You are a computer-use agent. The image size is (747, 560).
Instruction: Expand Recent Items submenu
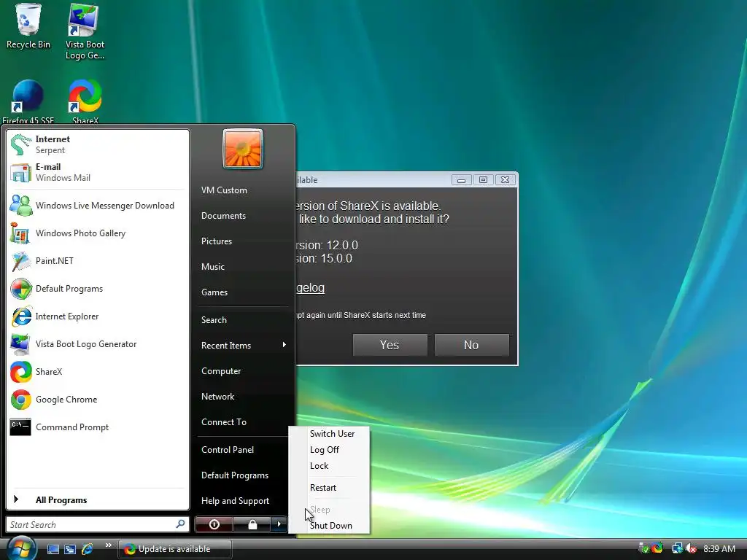tap(244, 345)
